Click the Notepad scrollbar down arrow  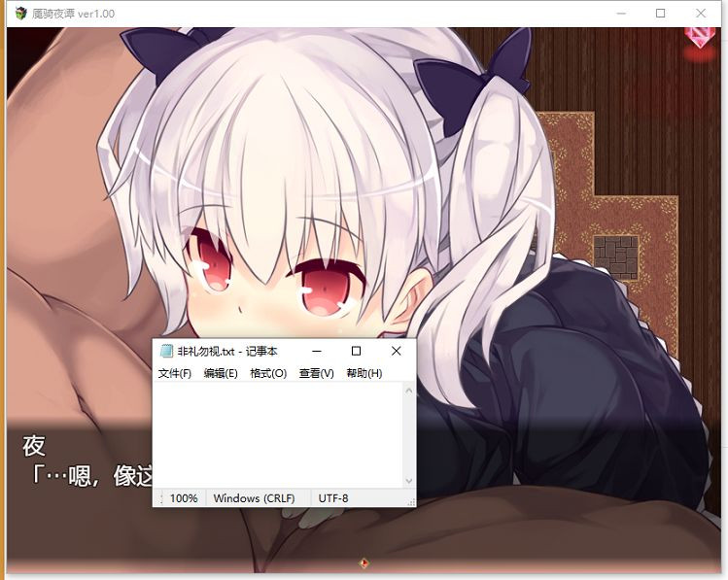point(408,481)
